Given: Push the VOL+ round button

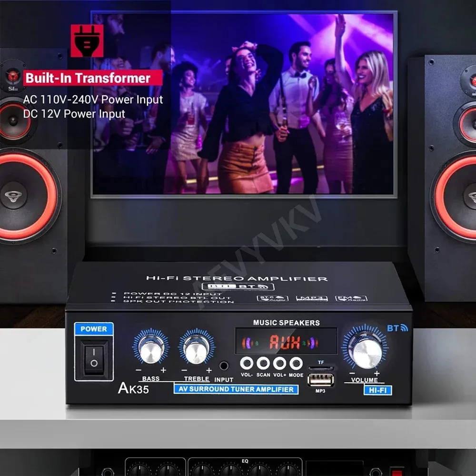Looking at the screenshot, I should (x=279, y=363).
